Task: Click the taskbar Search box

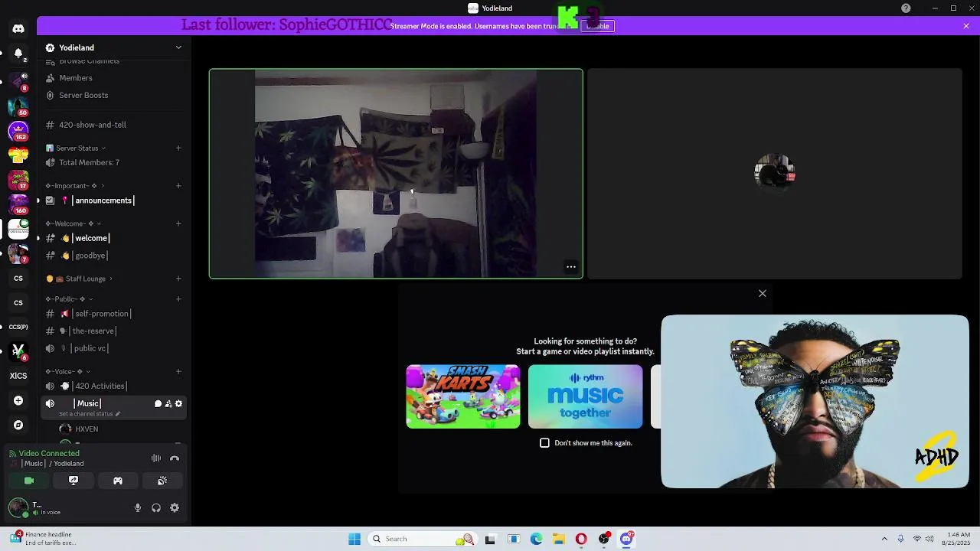Action: tap(423, 539)
